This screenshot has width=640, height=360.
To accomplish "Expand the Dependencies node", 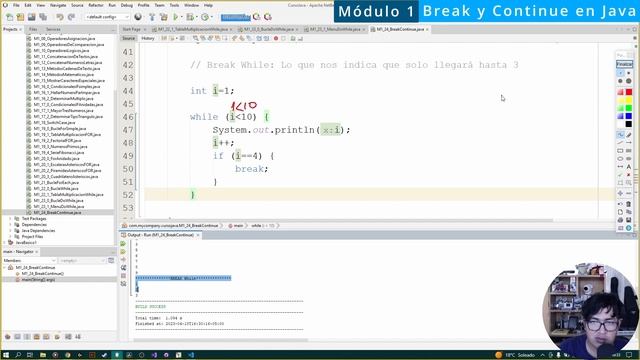I will 10,225.
